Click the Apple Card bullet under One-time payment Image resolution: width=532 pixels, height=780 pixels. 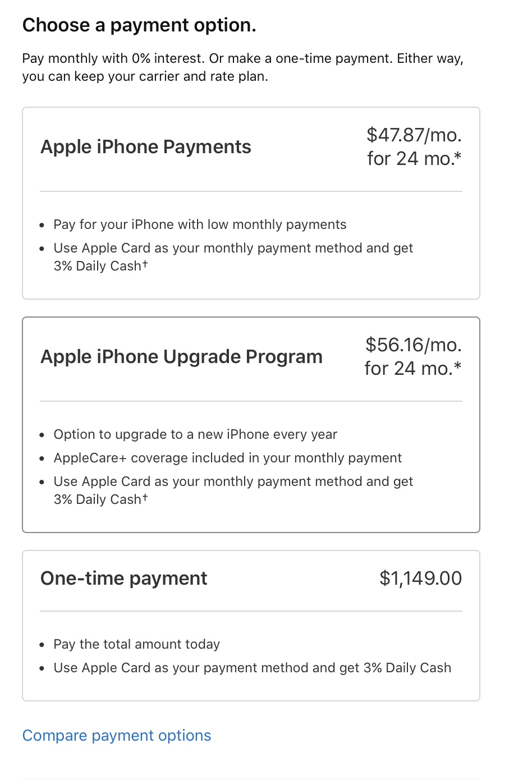[x=252, y=668]
